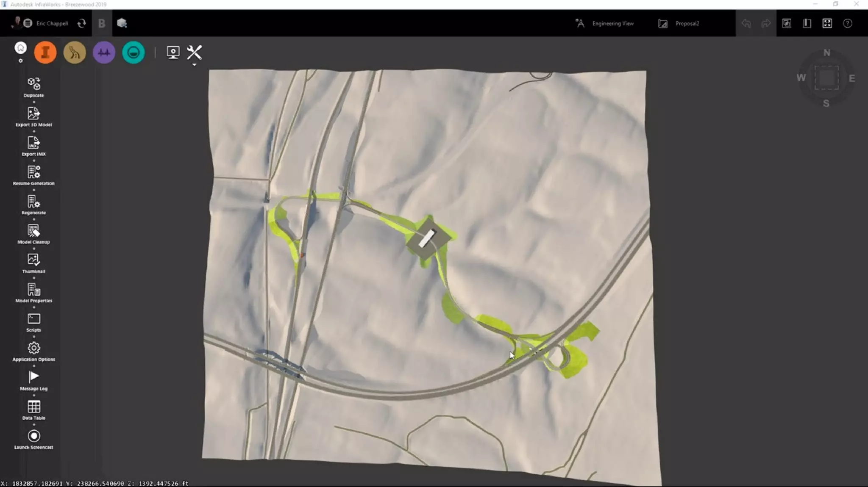Viewport: 868px width, 487px height.
Task: Open the teal drainage design tools
Action: click(x=133, y=53)
